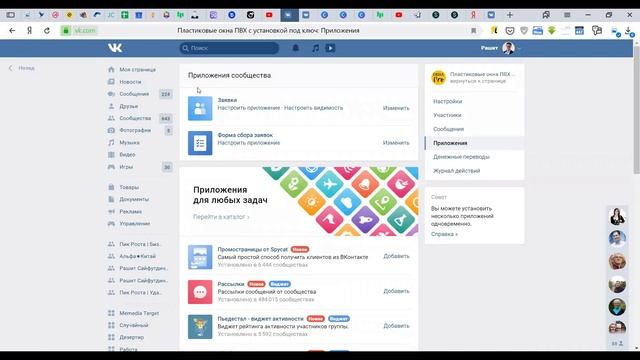Open a new browser tab with plus
640x360 pixels.
pyautogui.click(x=509, y=15)
